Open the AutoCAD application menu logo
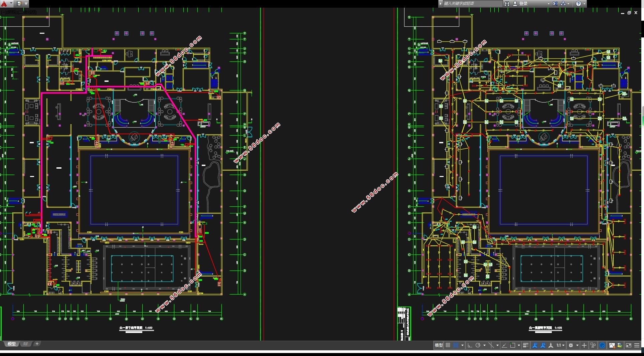Viewport: 644px width, 356px height. (4, 4)
